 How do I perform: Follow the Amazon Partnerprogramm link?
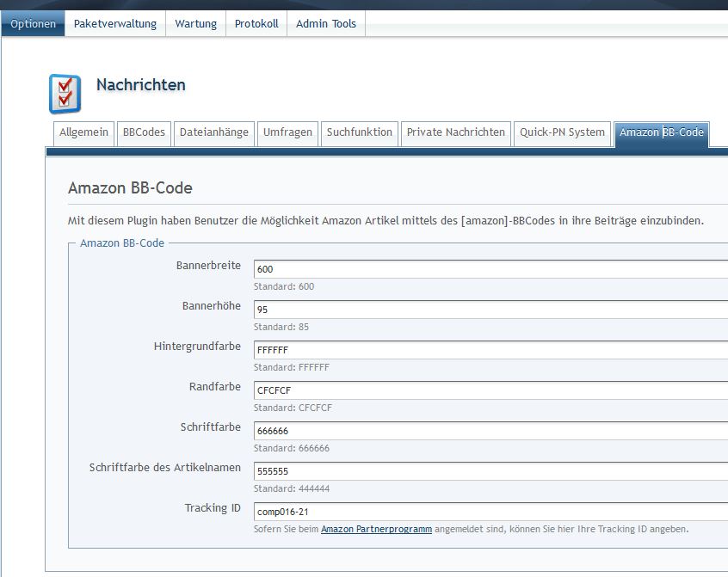pos(377,529)
